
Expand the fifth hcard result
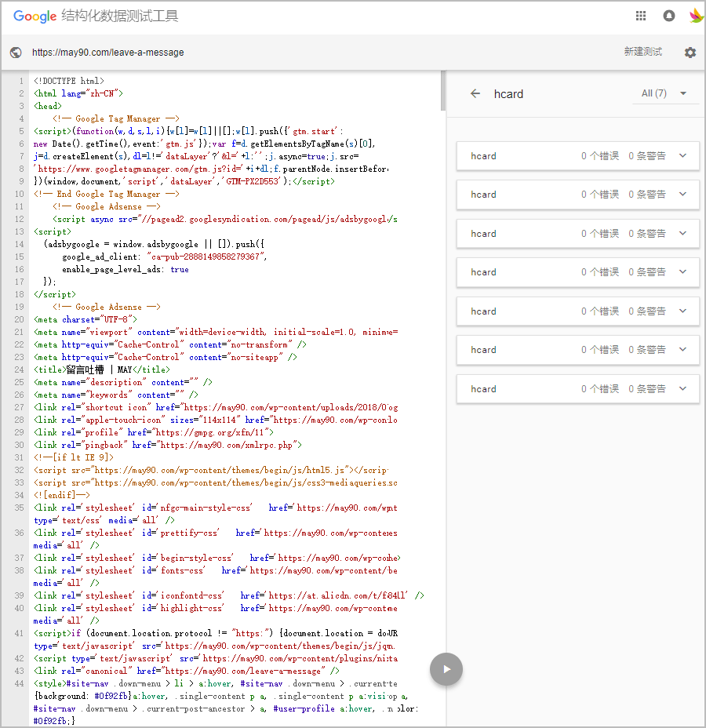[682, 311]
